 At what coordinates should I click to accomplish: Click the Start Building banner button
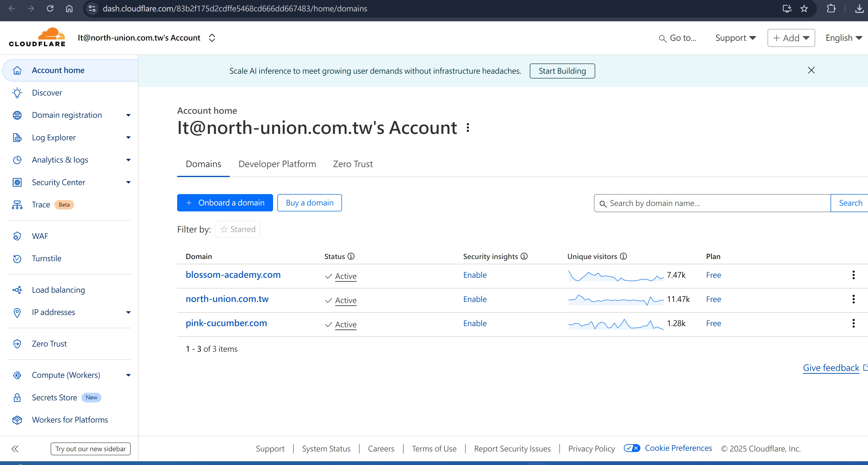(x=562, y=71)
